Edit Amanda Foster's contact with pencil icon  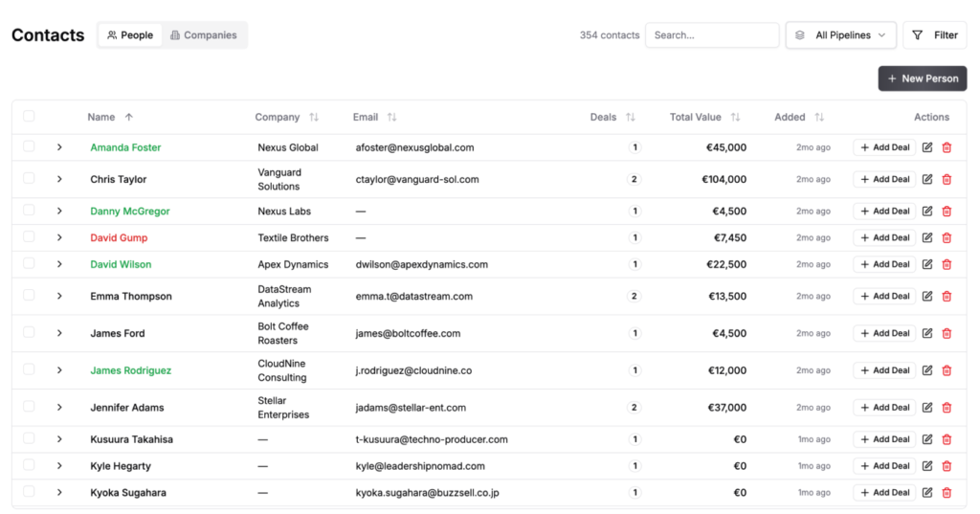[927, 147]
